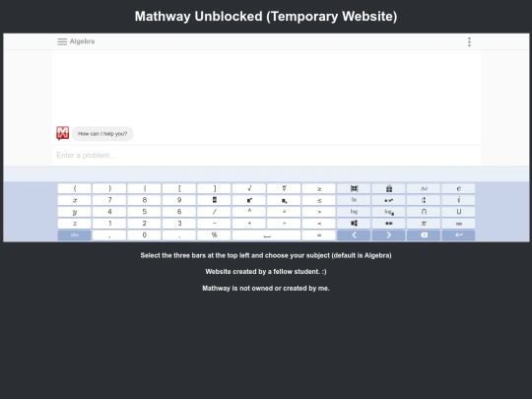This screenshot has height=399, width=532.
Task: Tap the forward slash key
Action: click(x=214, y=212)
